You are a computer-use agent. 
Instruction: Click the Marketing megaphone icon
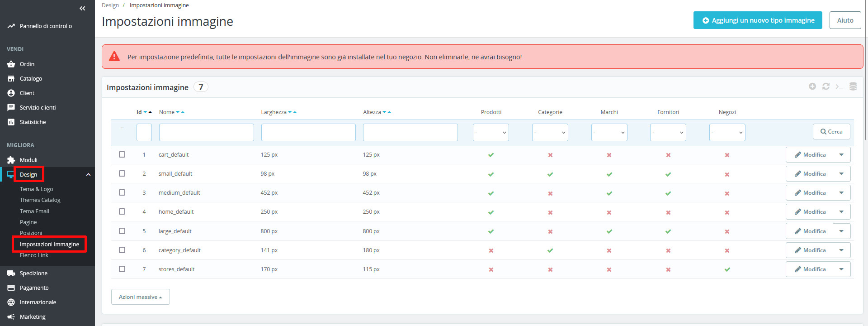click(11, 316)
